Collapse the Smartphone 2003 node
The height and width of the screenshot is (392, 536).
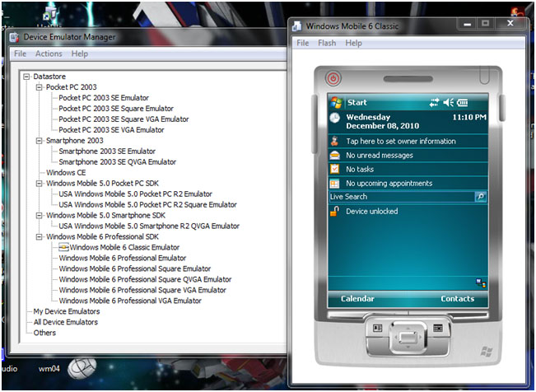pos(40,141)
